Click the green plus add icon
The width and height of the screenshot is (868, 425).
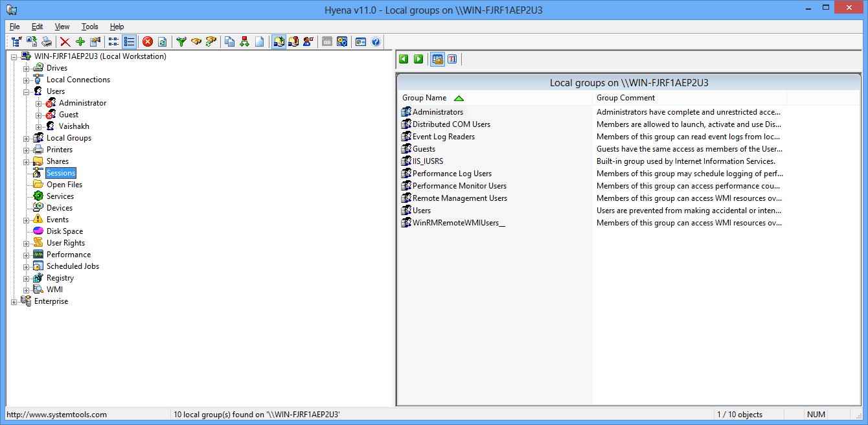pyautogui.click(x=80, y=41)
